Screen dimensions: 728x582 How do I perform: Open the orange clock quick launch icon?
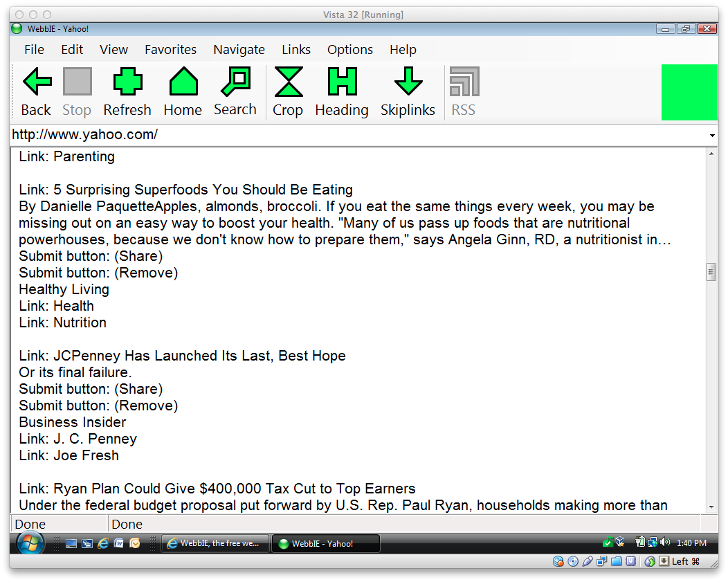click(134, 543)
